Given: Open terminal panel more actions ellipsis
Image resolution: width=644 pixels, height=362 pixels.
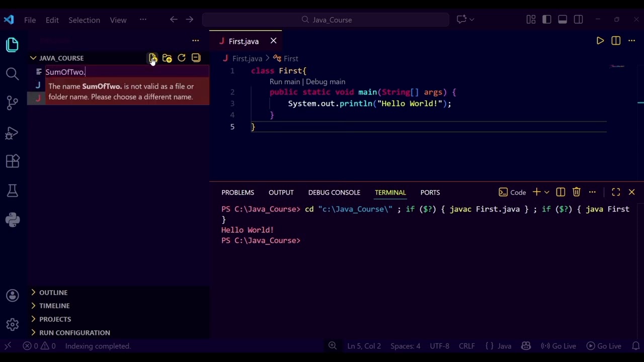Looking at the screenshot, I should click(592, 192).
